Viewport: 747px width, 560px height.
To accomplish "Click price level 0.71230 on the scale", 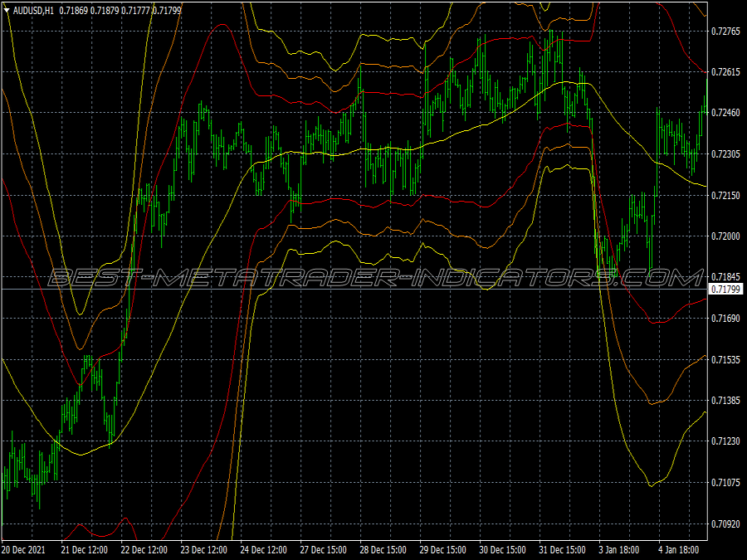I will (725, 441).
